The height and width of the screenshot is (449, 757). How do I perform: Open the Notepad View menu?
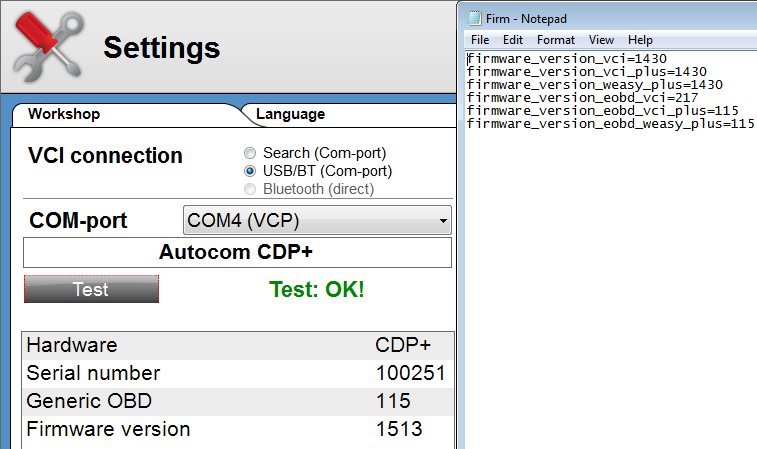601,40
